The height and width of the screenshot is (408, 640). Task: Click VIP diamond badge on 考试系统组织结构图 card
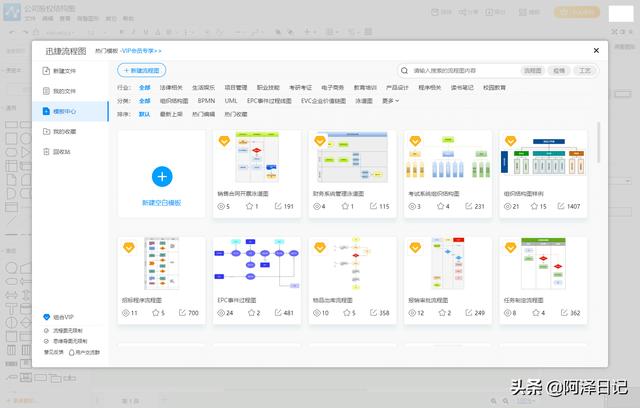click(415, 141)
